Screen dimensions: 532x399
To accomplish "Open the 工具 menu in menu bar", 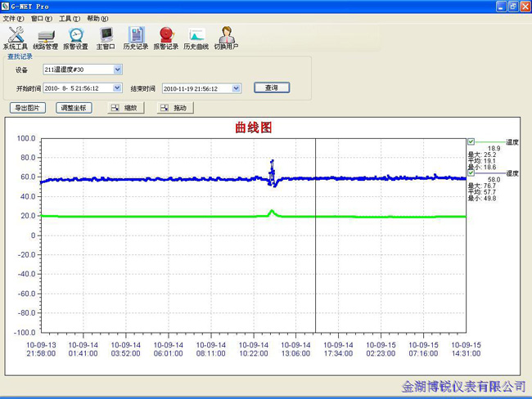I will pyautogui.click(x=69, y=18).
